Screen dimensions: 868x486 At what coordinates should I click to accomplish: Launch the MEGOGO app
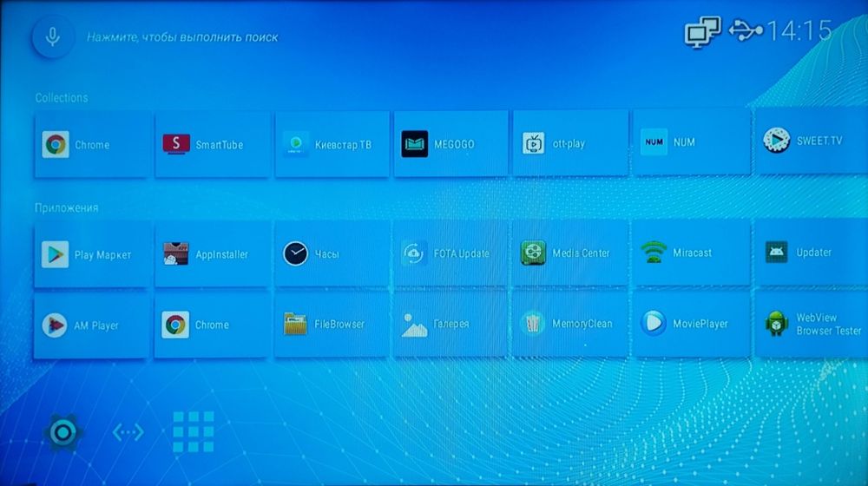[450, 143]
